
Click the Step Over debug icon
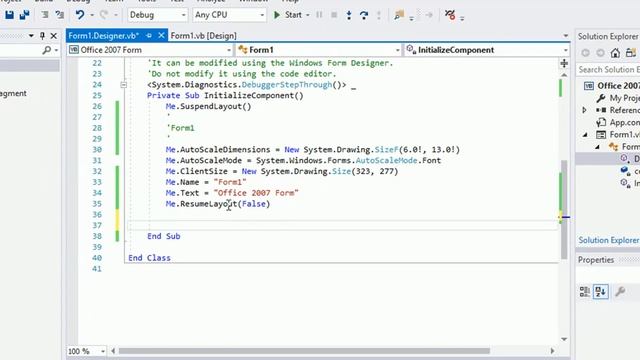point(364,15)
